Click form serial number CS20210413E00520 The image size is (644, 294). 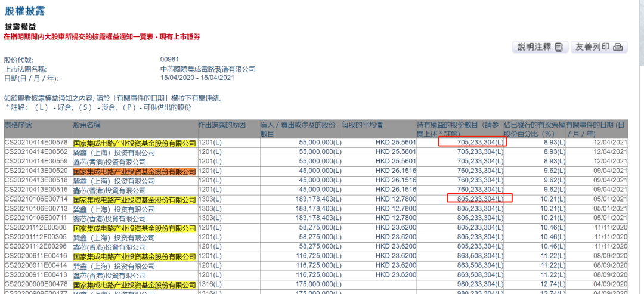coord(35,171)
